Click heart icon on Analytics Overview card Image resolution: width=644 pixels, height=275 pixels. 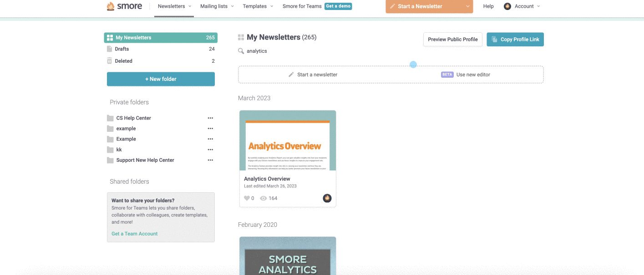pyautogui.click(x=247, y=198)
